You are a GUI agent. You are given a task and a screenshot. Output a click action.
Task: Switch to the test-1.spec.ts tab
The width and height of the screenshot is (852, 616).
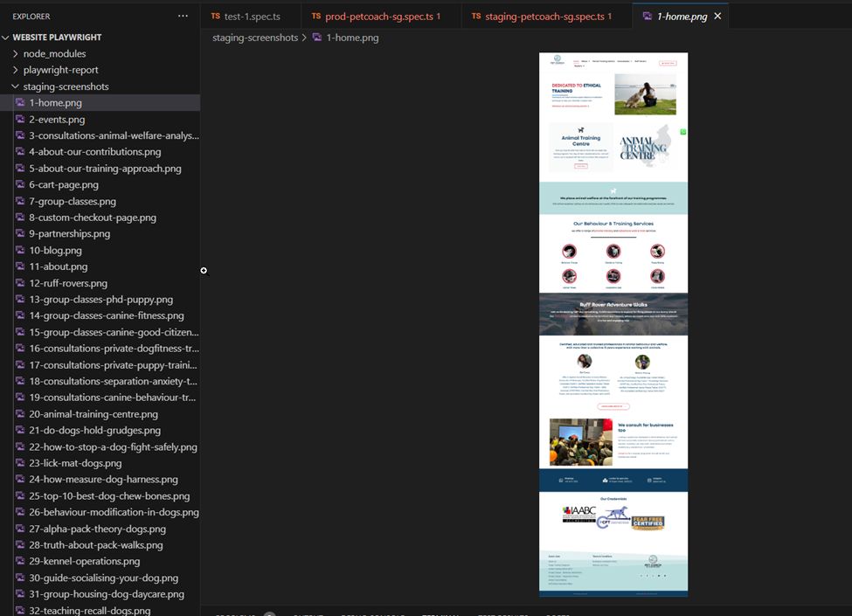(251, 17)
